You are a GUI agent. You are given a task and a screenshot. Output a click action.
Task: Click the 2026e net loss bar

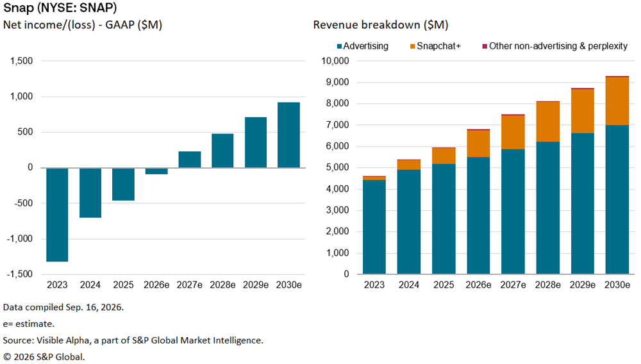156,171
